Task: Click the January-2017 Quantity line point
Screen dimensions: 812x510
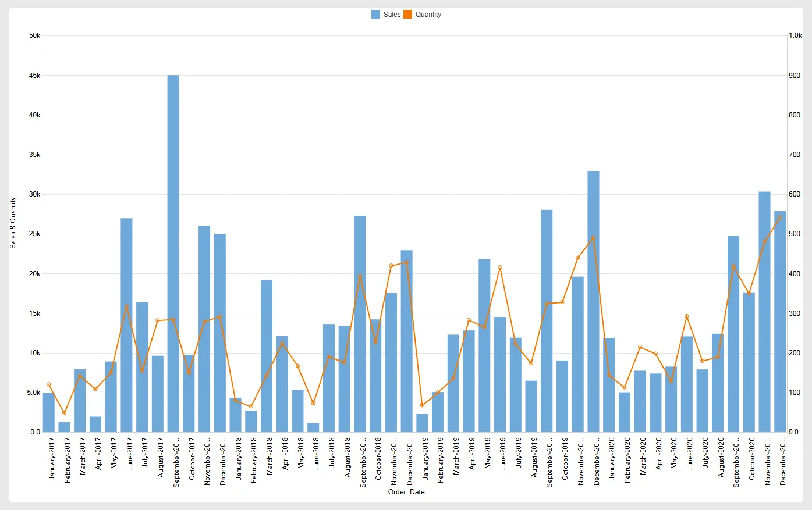Action: click(49, 384)
